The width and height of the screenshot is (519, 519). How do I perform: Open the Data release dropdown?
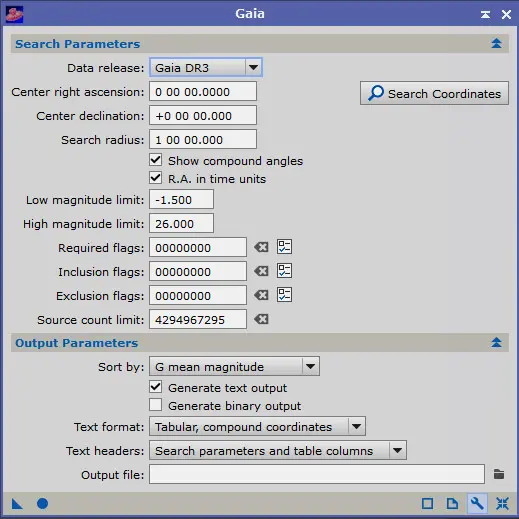pyautogui.click(x=206, y=68)
